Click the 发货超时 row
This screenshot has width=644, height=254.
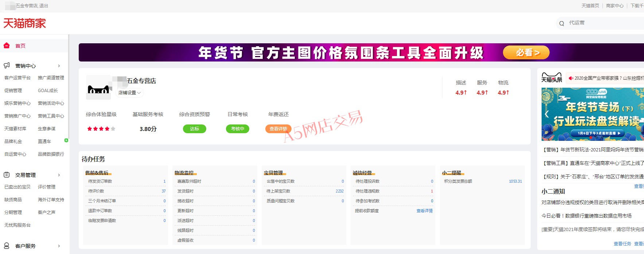pos(215,191)
